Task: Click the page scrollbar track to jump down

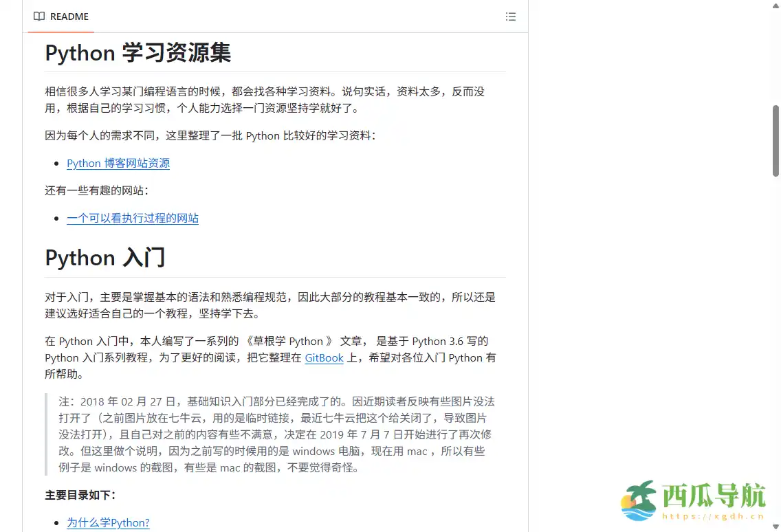Action: tap(776, 309)
